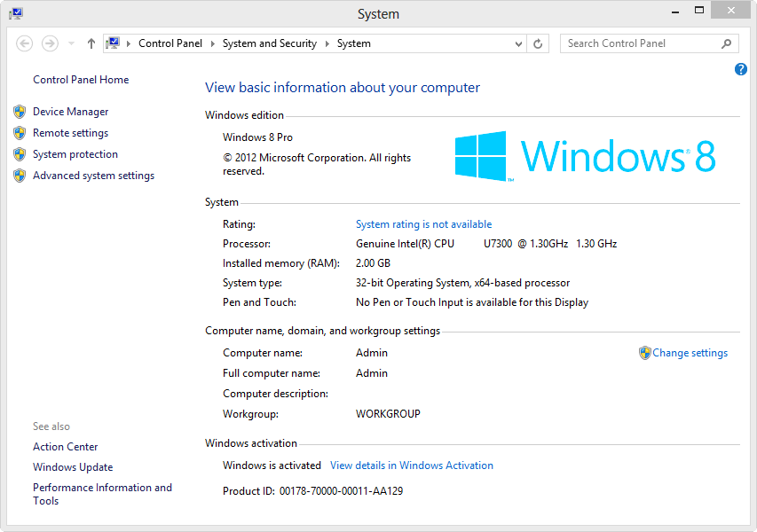Select Control Panel Home in sidebar
Screen dimensions: 757x532
click(x=80, y=79)
